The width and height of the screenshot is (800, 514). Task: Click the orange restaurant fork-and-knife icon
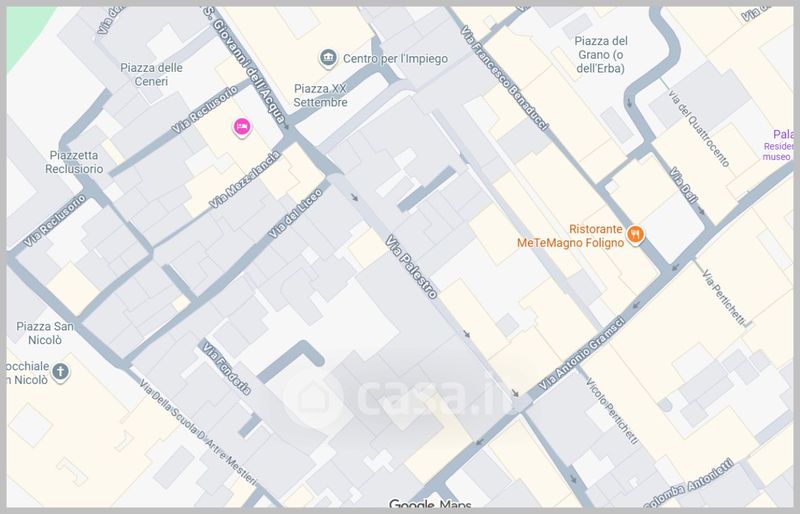click(x=635, y=235)
